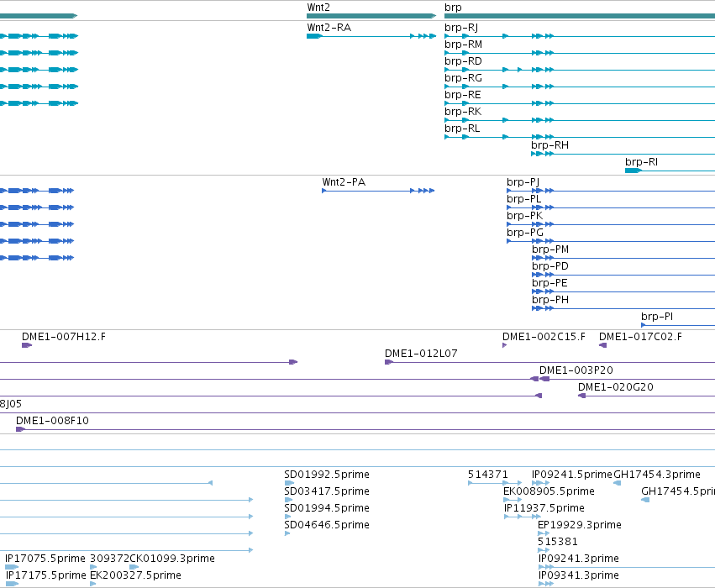Click the EP19929.3prime EST label

[x=580, y=525]
